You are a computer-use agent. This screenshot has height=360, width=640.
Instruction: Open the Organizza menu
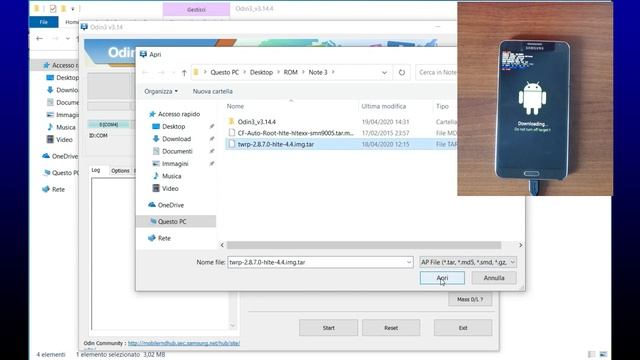pos(161,91)
